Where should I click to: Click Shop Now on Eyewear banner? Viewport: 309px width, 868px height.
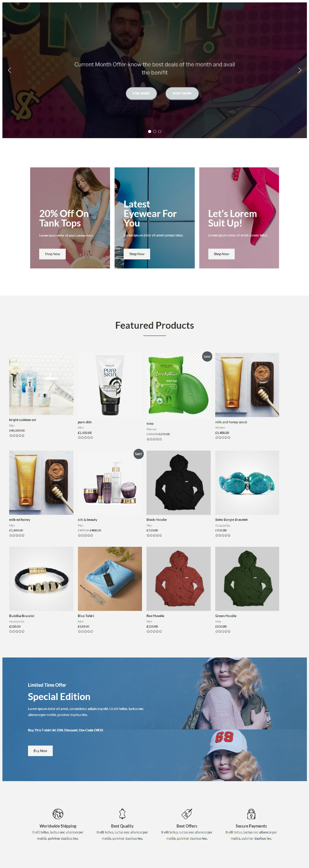tap(137, 254)
